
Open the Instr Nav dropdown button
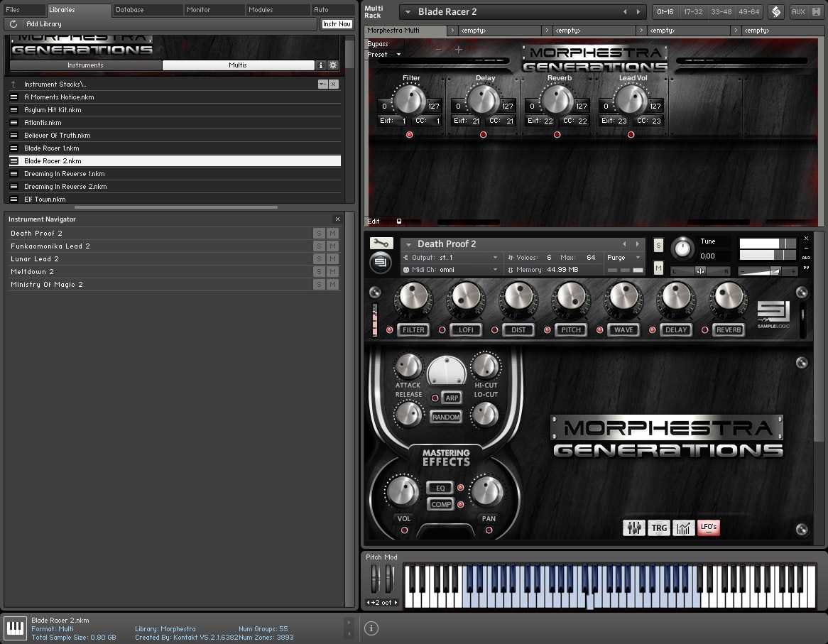pyautogui.click(x=337, y=23)
